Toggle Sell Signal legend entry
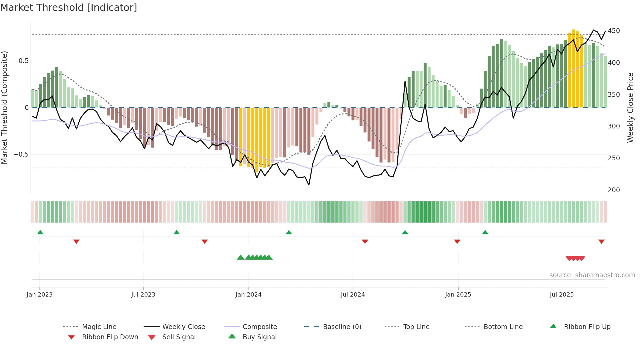The height and width of the screenshot is (362, 644). (172, 337)
